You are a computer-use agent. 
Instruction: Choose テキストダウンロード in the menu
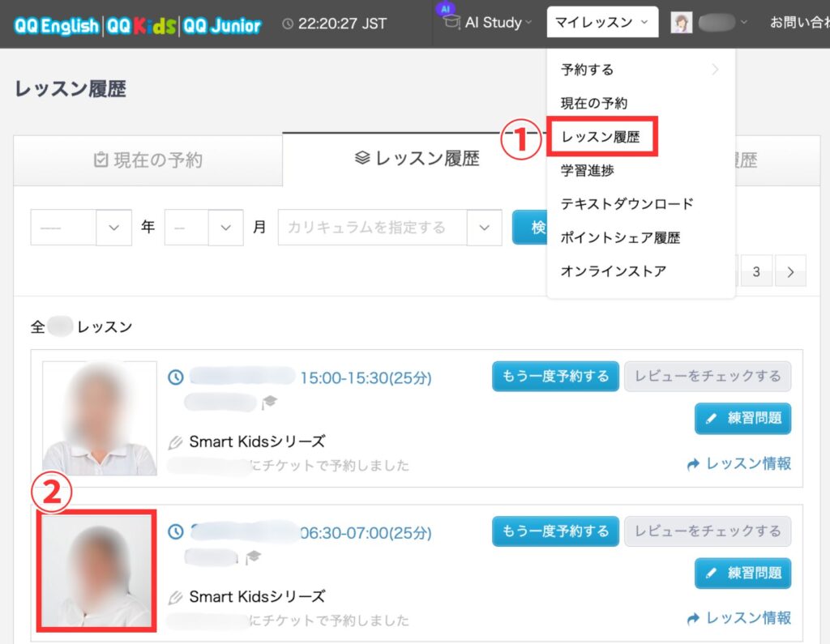click(627, 204)
